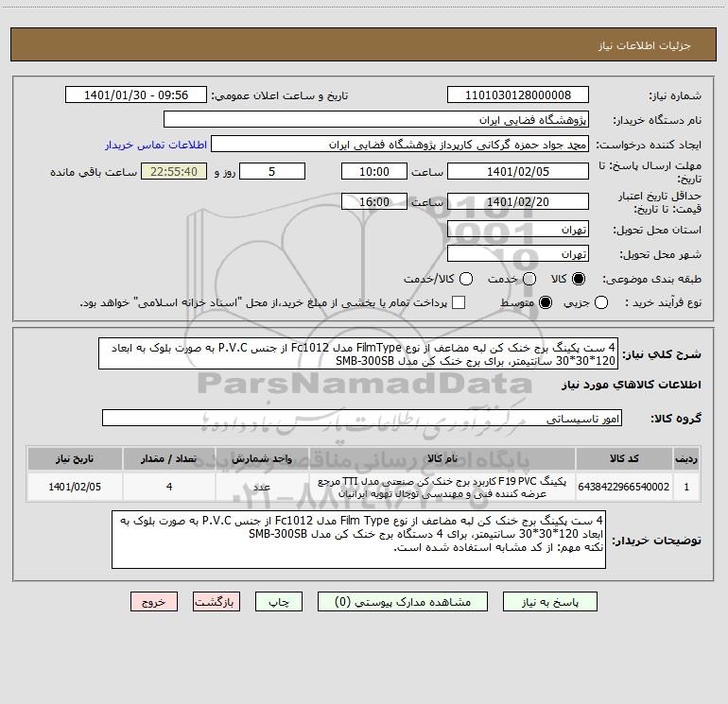Click the 16:00 validity time field
The width and height of the screenshot is (728, 704).
[374, 201]
